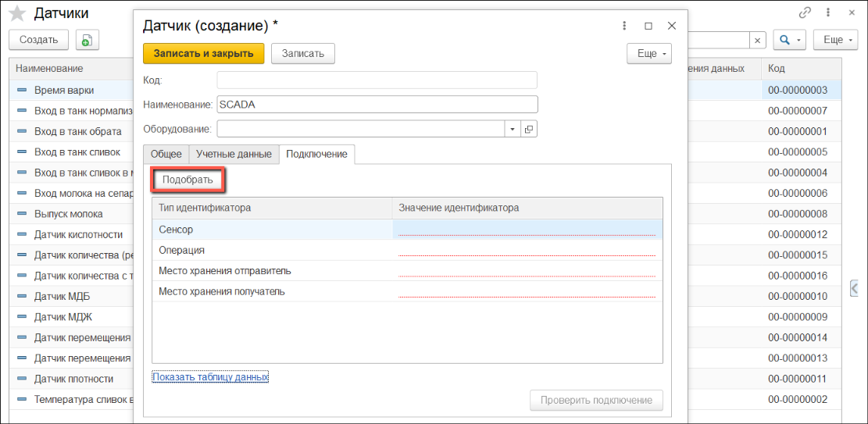Click the create-by-copy document icon
Viewport: 868px width, 424px height.
tap(87, 40)
